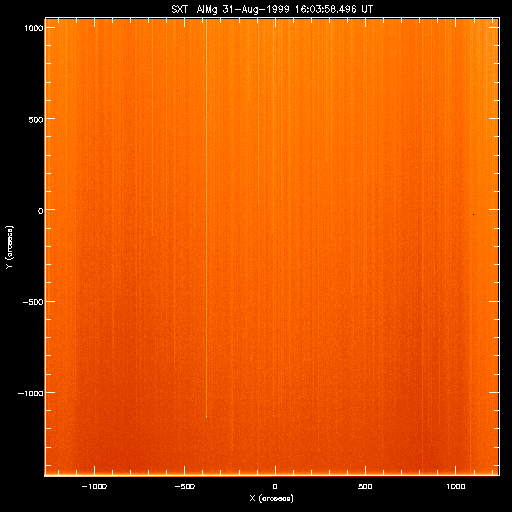Click the -500 tick label on Y axis
Viewport: 512px width, 512px height.
(33, 302)
